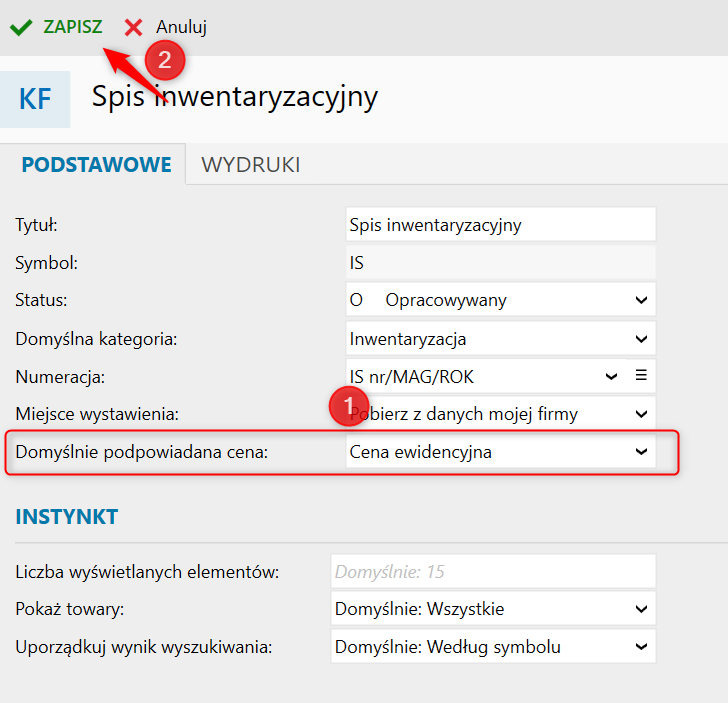Viewport: 728px width, 703px height.
Task: Click the KF document type badge
Action: click(35, 99)
